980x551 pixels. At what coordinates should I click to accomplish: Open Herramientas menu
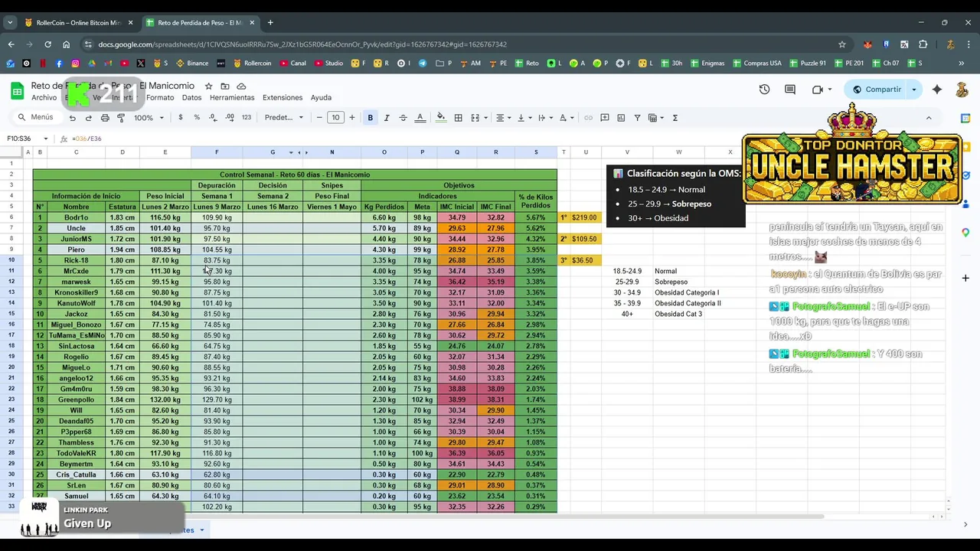click(232, 98)
